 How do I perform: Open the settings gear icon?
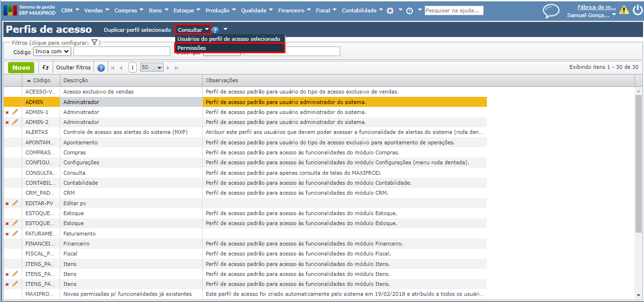point(390,10)
